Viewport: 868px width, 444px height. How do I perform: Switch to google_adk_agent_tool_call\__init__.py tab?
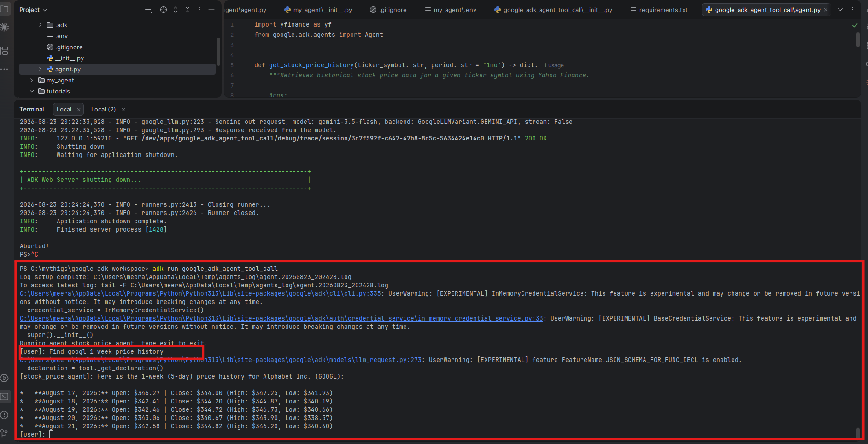(x=553, y=10)
